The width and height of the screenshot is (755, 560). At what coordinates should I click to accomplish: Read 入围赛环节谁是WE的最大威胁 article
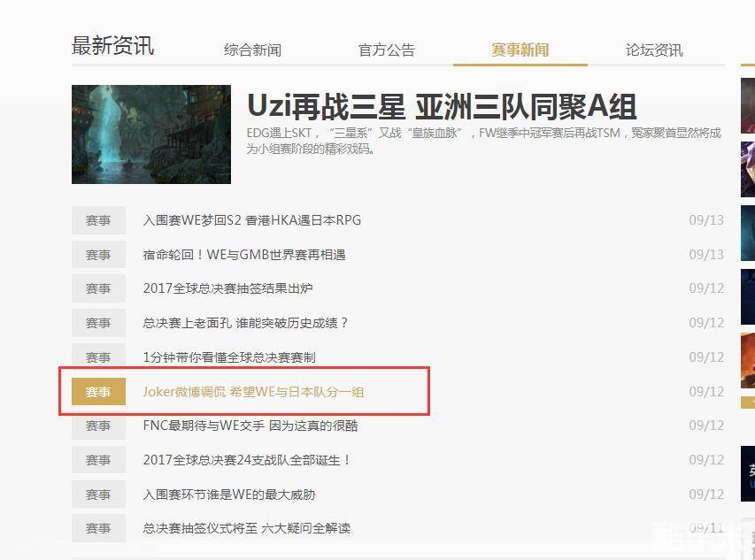pos(229,495)
